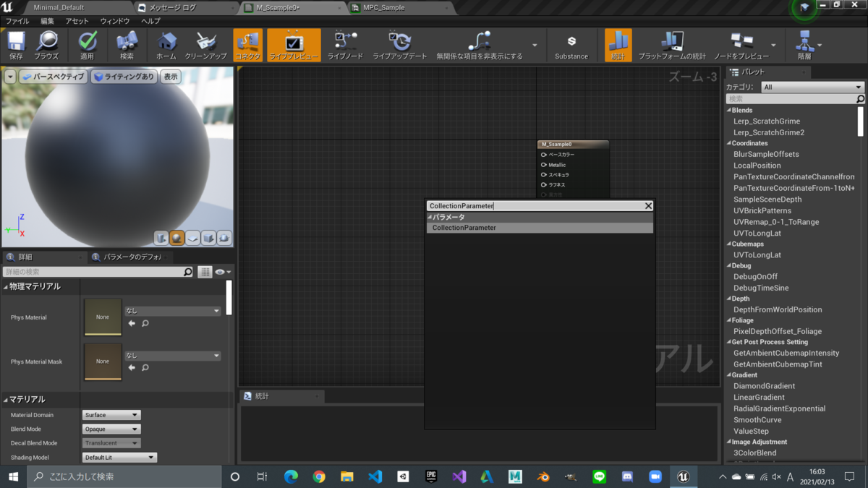Viewport: 868px width, 488px height.
Task: Toggle the 統計 stats toolbar button
Action: click(618, 46)
